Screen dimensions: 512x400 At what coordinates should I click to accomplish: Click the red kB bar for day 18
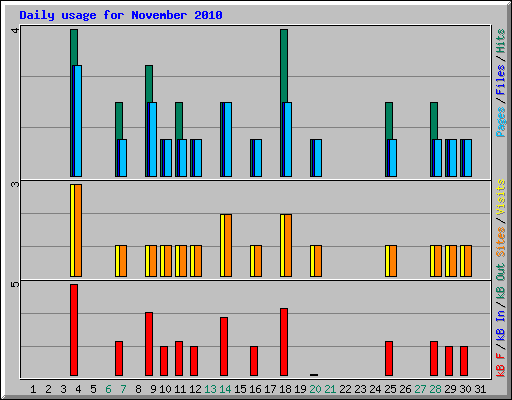click(x=284, y=342)
